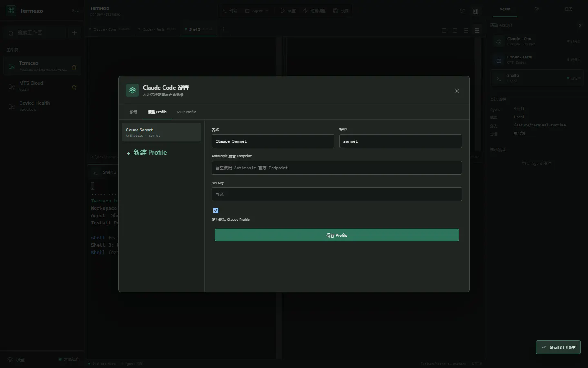Image resolution: width=588 pixels, height=368 pixels.
Task: Open the 任务 tab in right panel
Action: click(568, 9)
